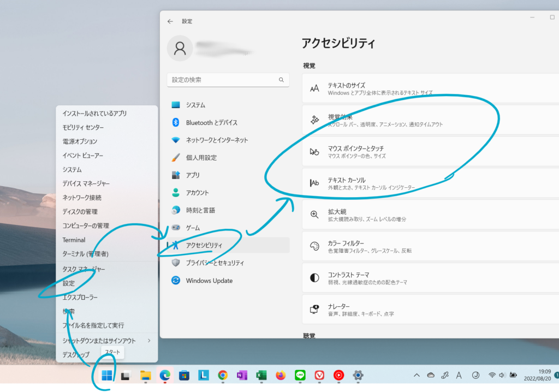Launch Google Chrome from the taskbar
The width and height of the screenshot is (559, 392).
[x=223, y=375]
